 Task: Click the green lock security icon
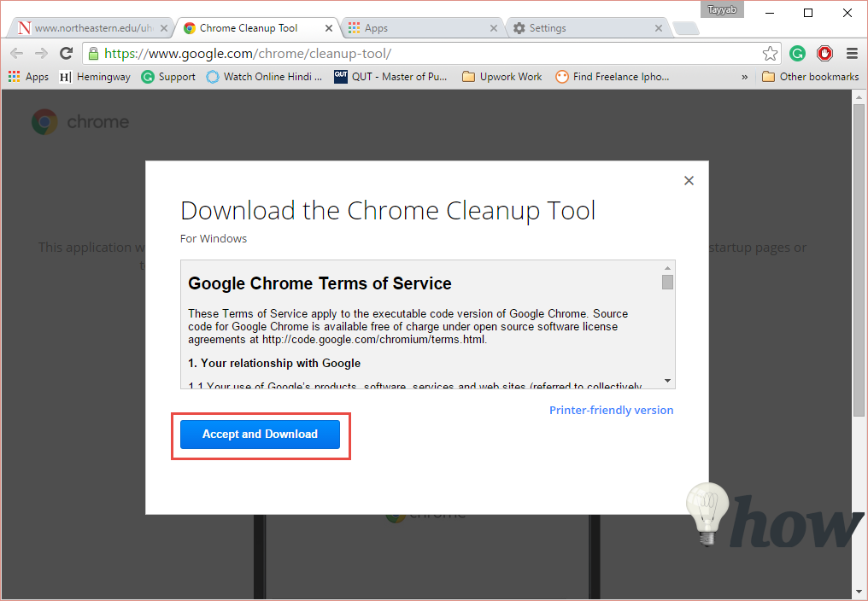point(94,53)
